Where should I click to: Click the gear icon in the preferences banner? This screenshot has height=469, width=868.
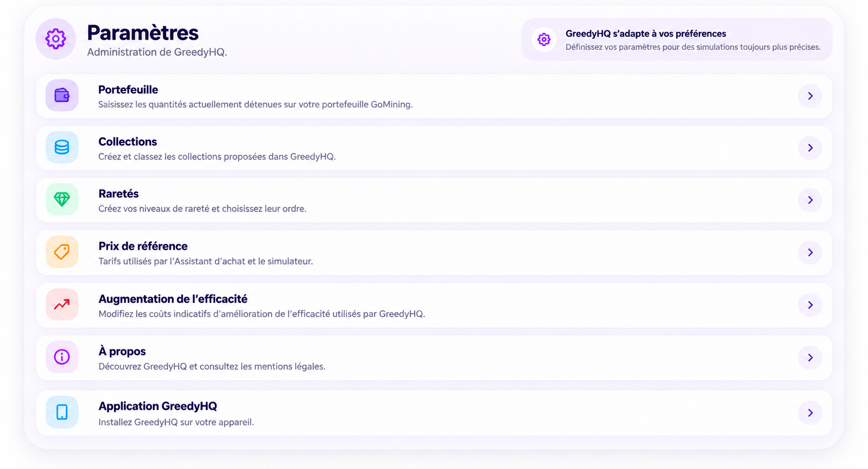(544, 39)
